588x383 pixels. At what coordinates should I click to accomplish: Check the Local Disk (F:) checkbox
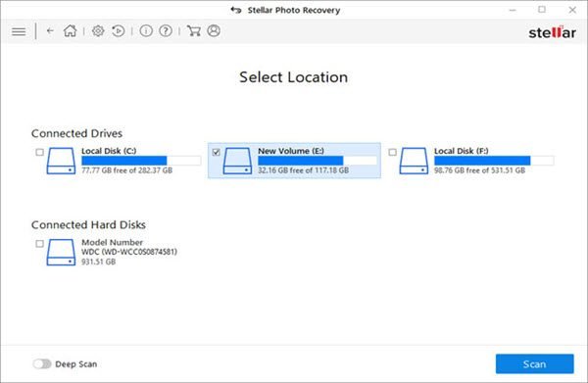tap(392, 152)
